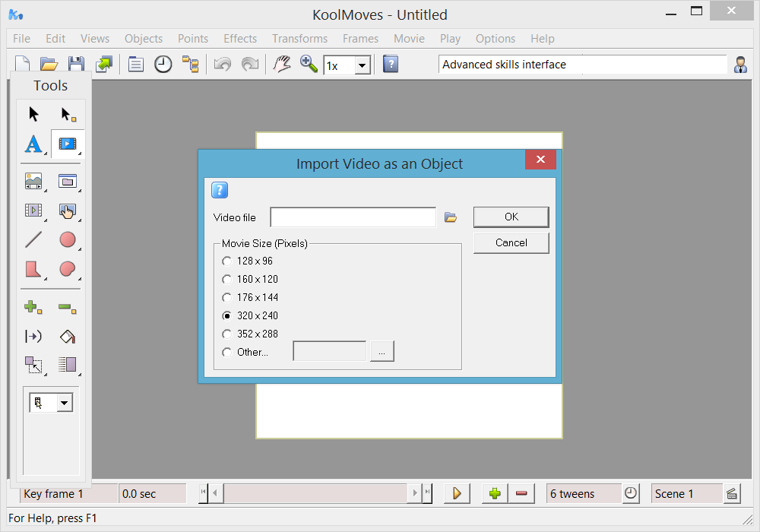The image size is (760, 532).
Task: Select the Line drawing tool
Action: point(33,239)
